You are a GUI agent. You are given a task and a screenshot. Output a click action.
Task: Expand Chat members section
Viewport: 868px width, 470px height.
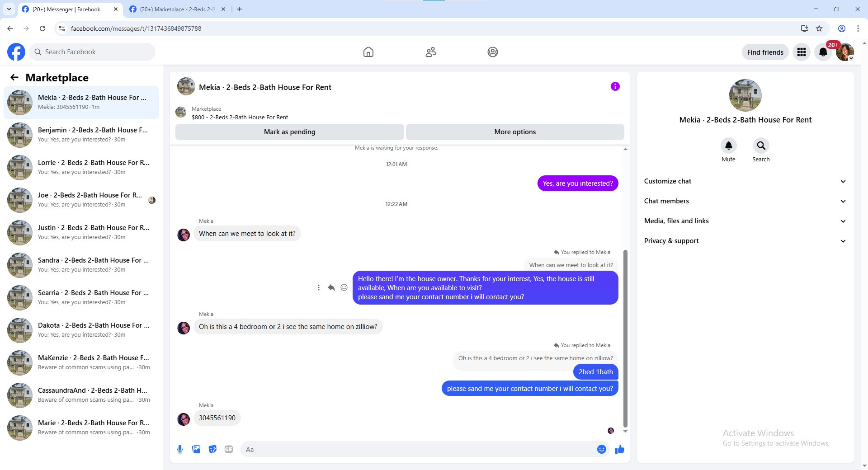click(745, 201)
